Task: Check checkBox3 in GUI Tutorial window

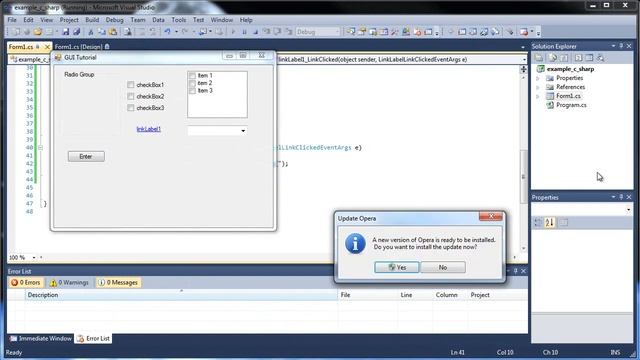Action: (x=131, y=108)
